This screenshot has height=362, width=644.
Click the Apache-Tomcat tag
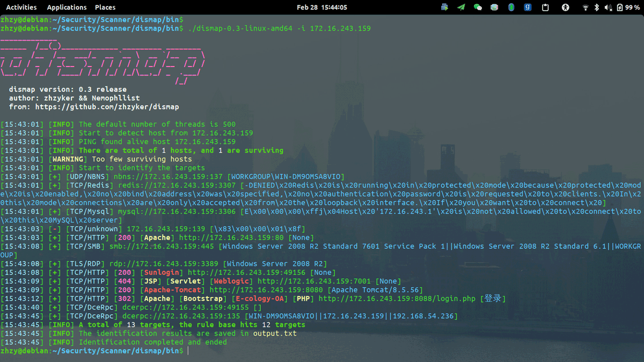(173, 290)
